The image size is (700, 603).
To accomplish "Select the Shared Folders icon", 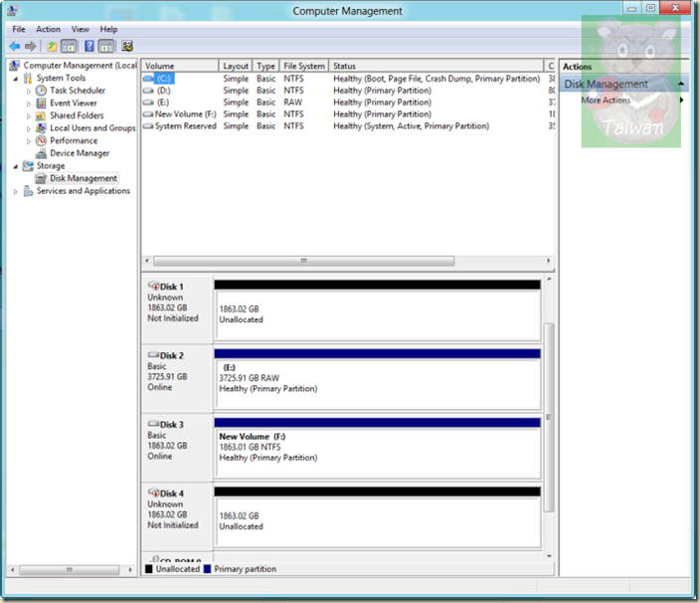I will point(41,115).
